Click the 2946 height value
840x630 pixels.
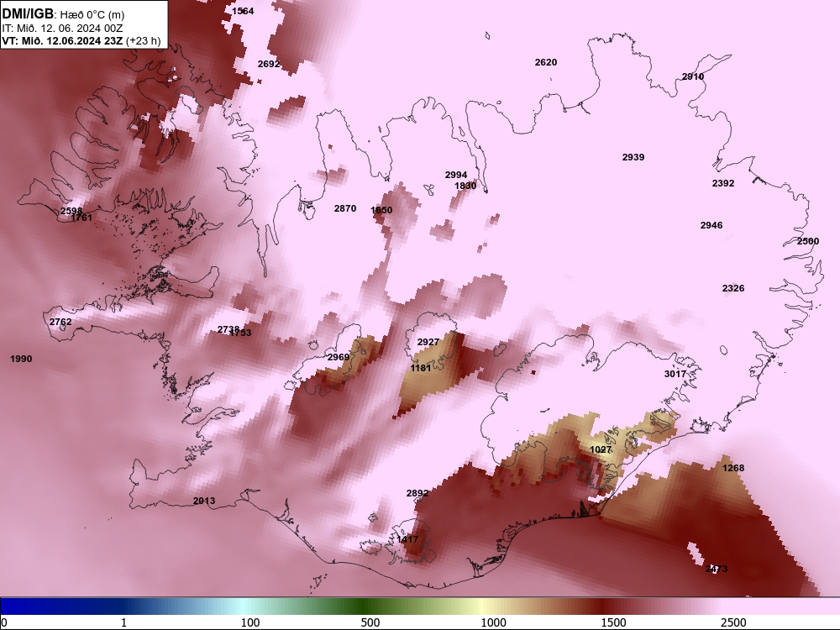(711, 225)
